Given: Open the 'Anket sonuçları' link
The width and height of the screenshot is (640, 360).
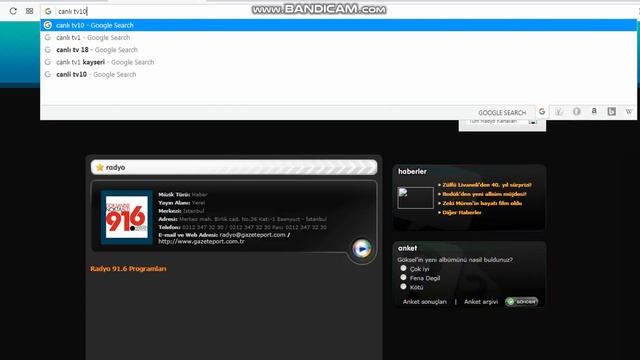Looking at the screenshot, I should [424, 302].
